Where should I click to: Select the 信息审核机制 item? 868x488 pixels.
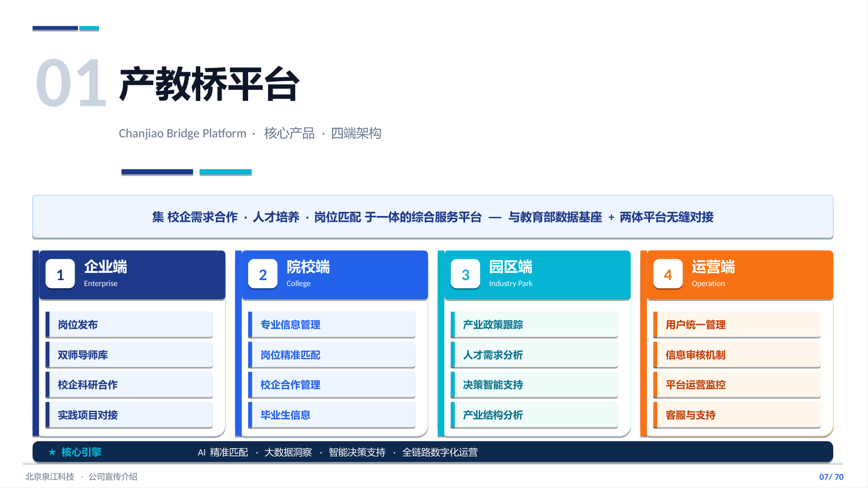tap(737, 355)
